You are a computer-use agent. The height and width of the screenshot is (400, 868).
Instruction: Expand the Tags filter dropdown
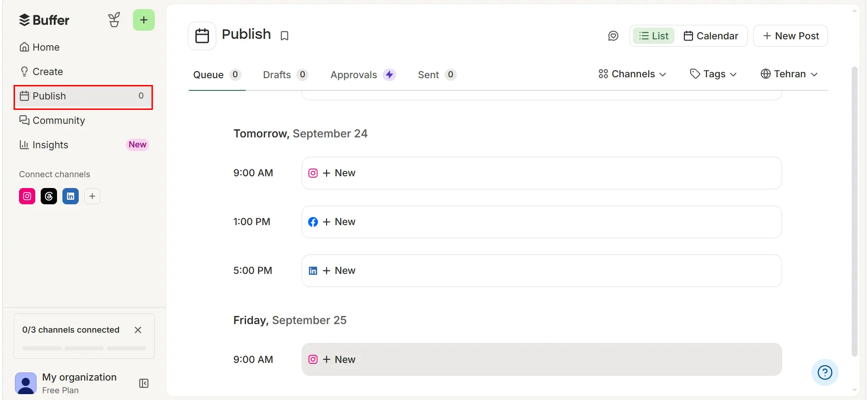[x=713, y=74]
